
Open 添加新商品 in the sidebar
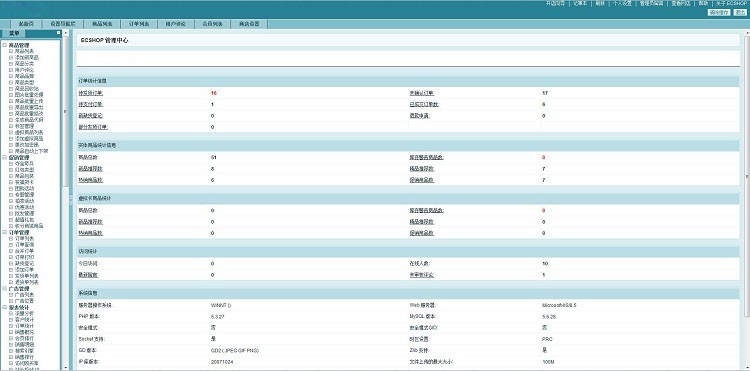click(x=27, y=57)
